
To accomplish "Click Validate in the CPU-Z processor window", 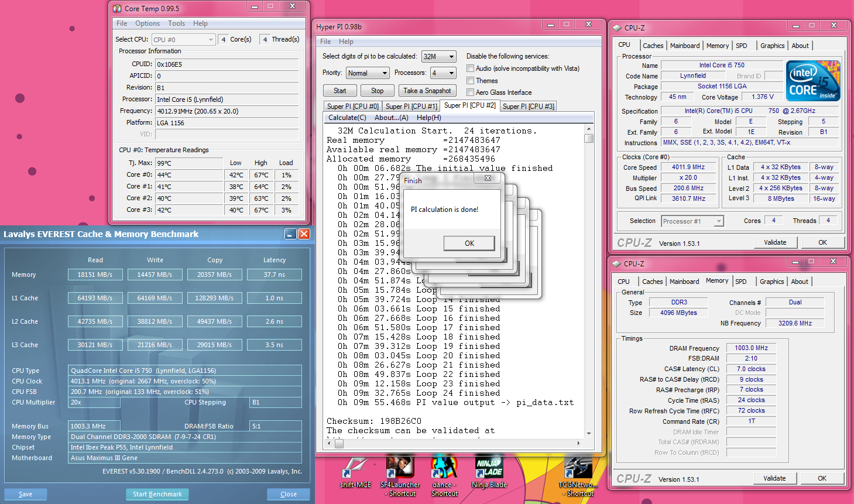I will [775, 242].
